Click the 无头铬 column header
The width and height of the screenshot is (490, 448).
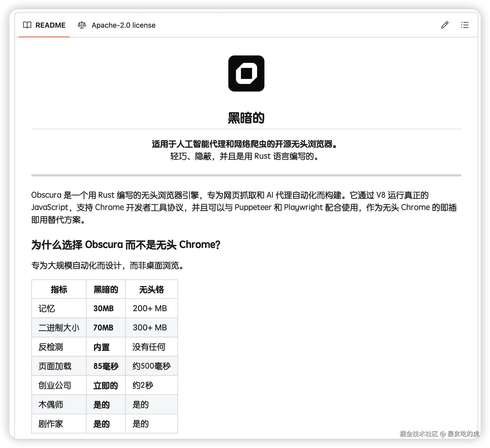[x=151, y=289]
